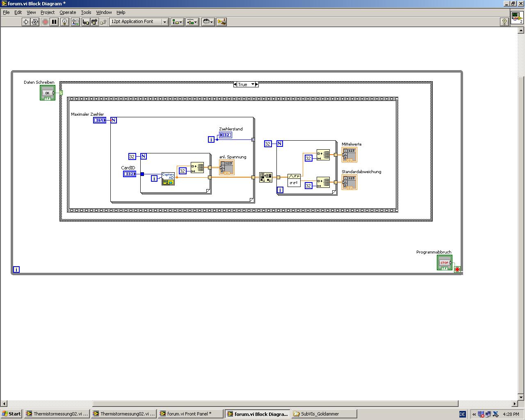Click the Run Continuously button
Viewport: 525px width, 420px height.
[35, 22]
